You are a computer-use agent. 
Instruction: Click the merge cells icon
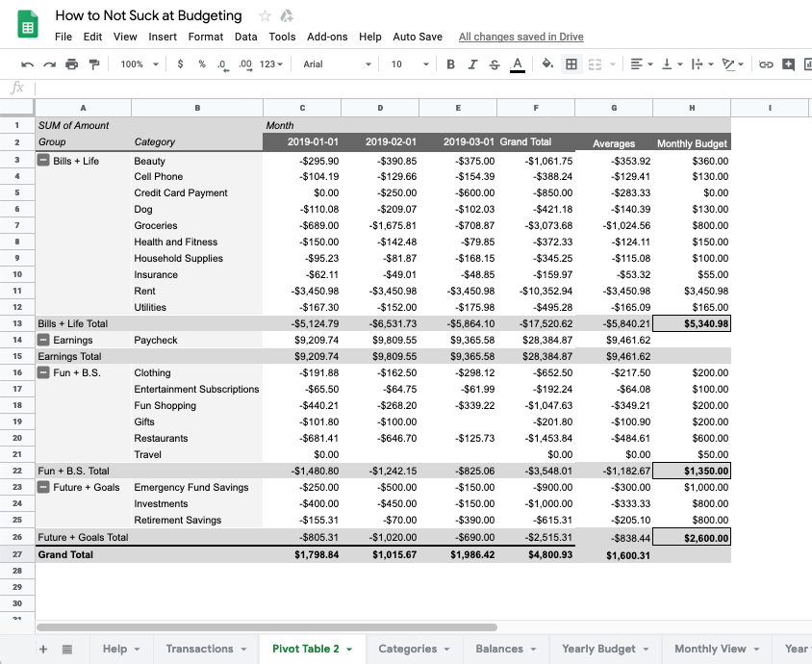click(x=595, y=64)
